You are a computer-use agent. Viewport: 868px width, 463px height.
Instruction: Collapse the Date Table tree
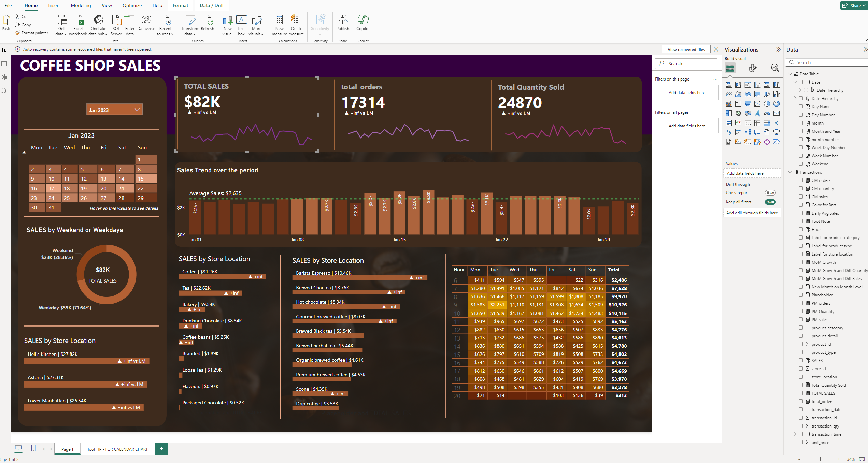coord(790,74)
